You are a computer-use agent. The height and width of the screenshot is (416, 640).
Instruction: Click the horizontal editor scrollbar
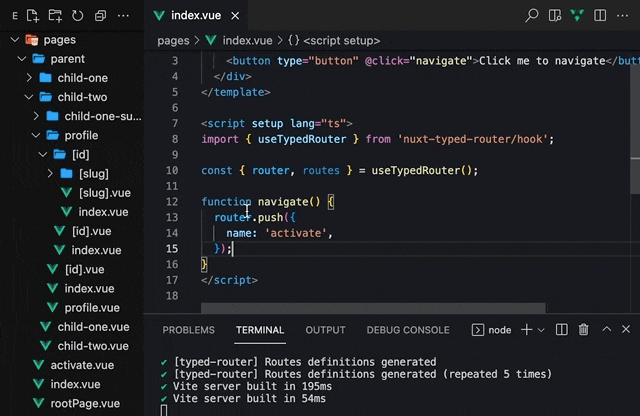373,308
